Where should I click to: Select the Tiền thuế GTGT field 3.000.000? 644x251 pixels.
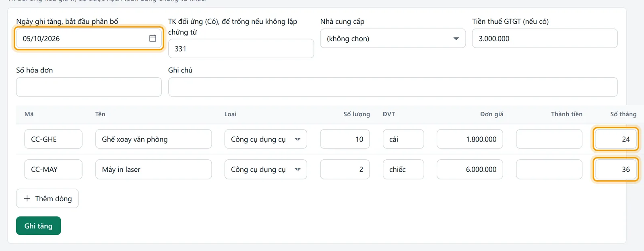click(545, 38)
